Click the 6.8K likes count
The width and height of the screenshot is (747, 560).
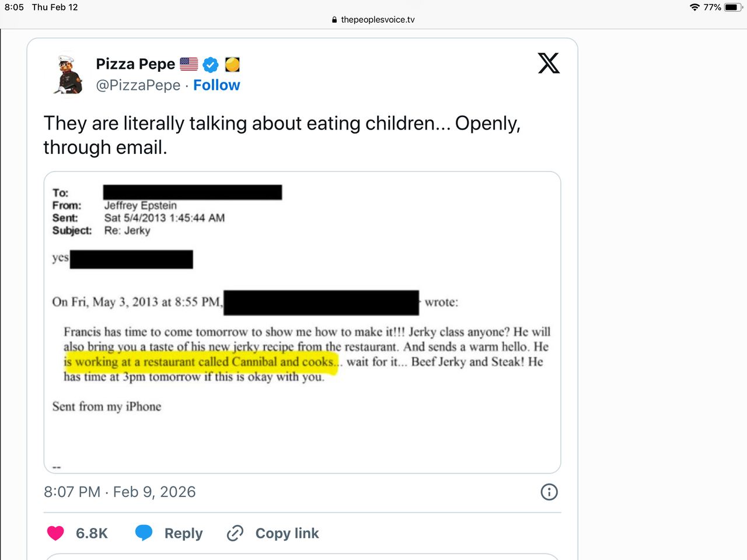coord(92,533)
